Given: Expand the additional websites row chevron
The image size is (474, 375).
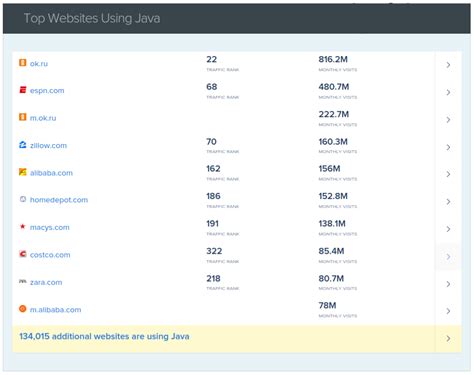Looking at the screenshot, I should coord(448,338).
